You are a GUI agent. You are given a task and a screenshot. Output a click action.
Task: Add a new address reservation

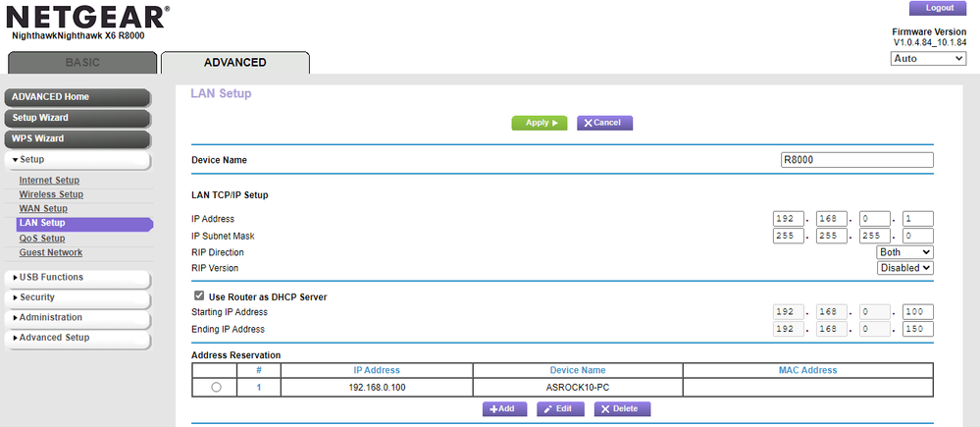(503, 408)
